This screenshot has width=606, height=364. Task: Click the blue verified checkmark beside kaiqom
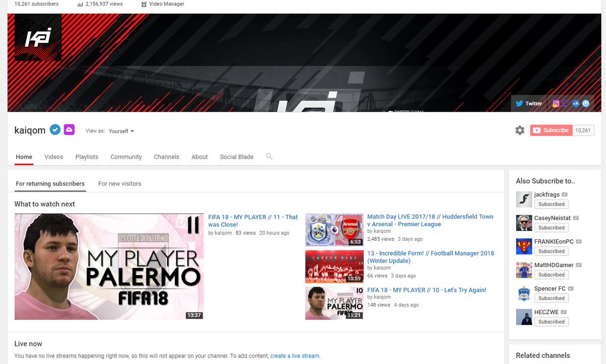[55, 130]
